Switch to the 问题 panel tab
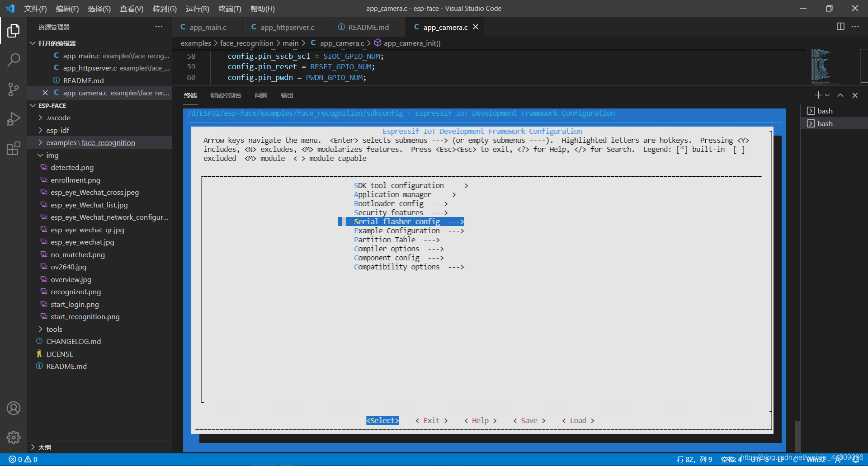The image size is (868, 466). (261, 95)
